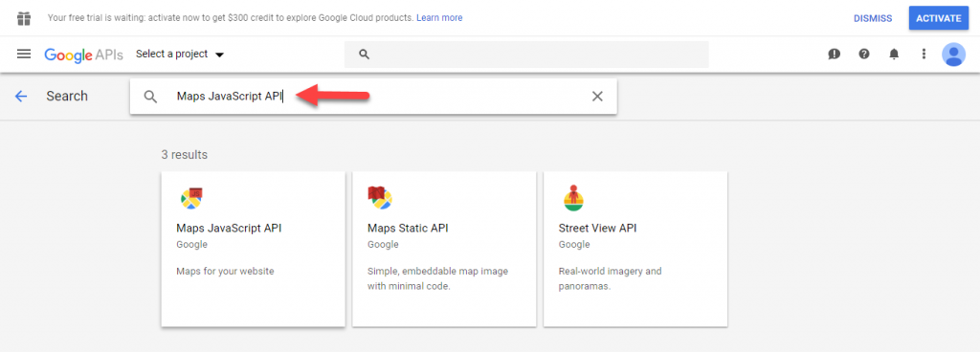Dismiss the free trial banner

pos(873,18)
